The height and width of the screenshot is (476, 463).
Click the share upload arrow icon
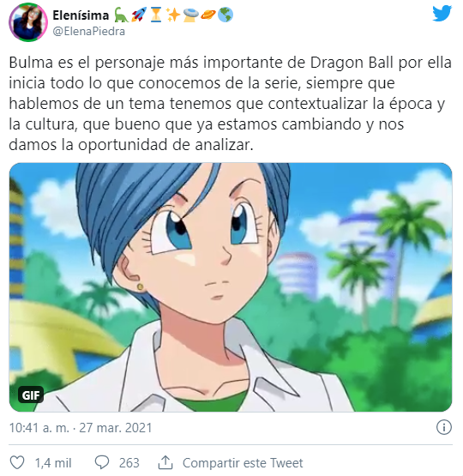[x=165, y=462]
